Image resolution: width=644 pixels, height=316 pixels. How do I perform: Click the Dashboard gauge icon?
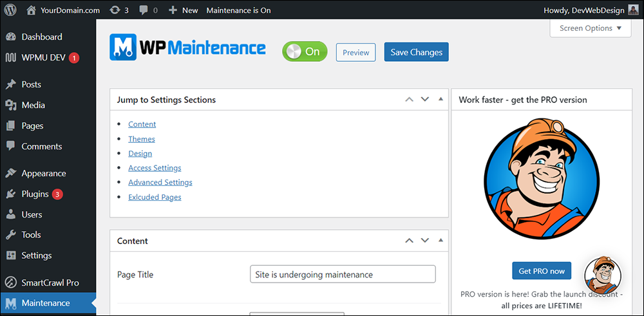click(11, 37)
